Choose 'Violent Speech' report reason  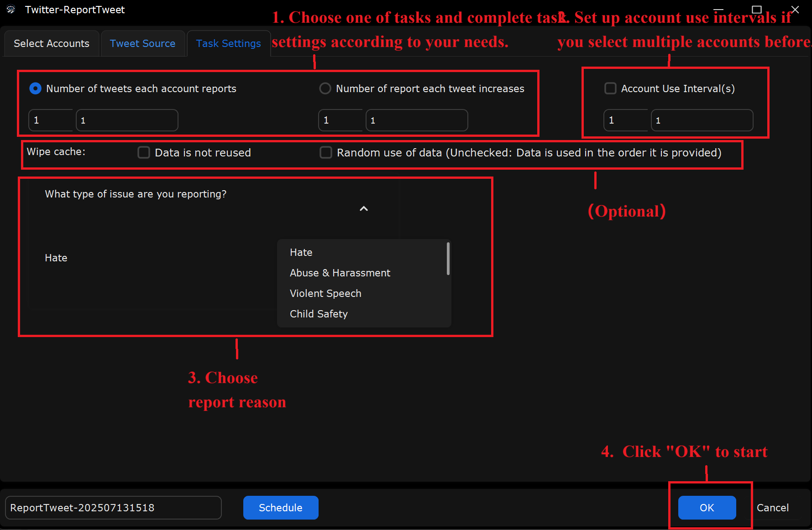(364, 293)
